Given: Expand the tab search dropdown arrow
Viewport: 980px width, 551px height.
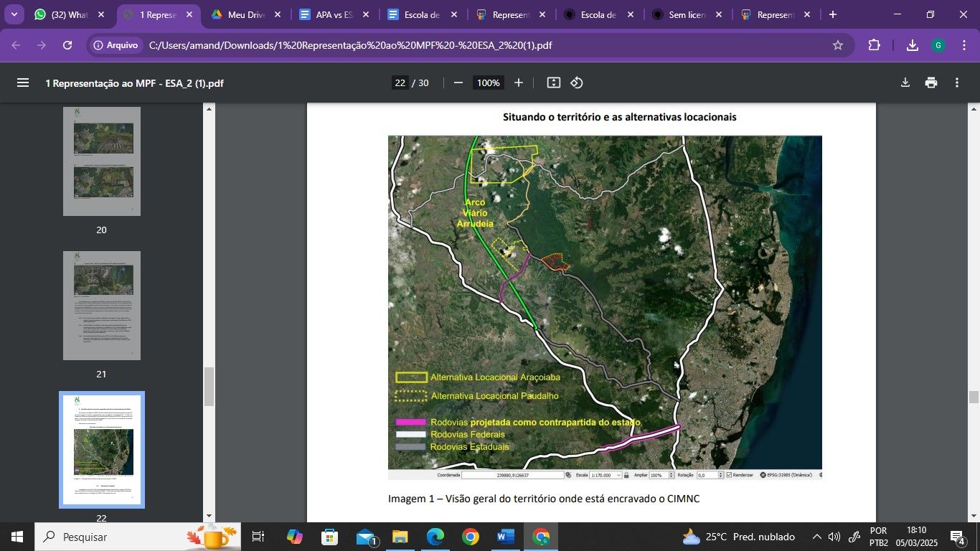Looking at the screenshot, I should (14, 14).
